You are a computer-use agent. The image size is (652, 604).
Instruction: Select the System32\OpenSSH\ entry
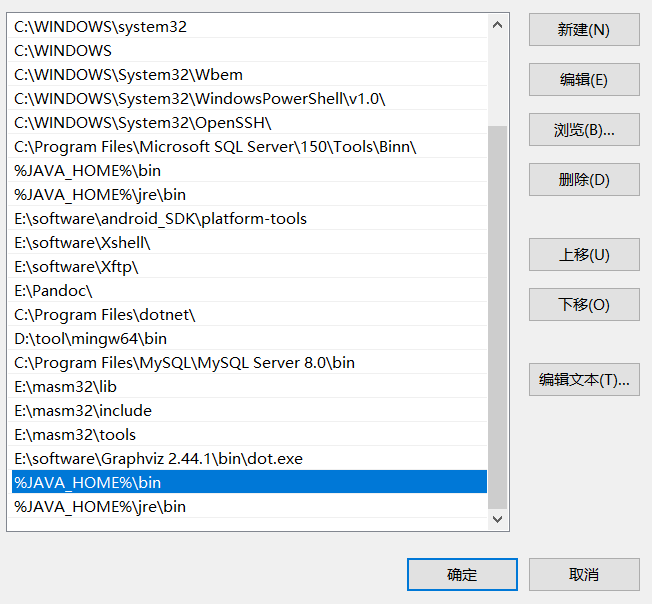(x=249, y=123)
